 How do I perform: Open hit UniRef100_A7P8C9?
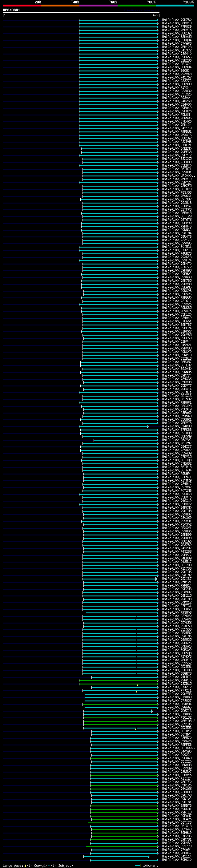177,26
